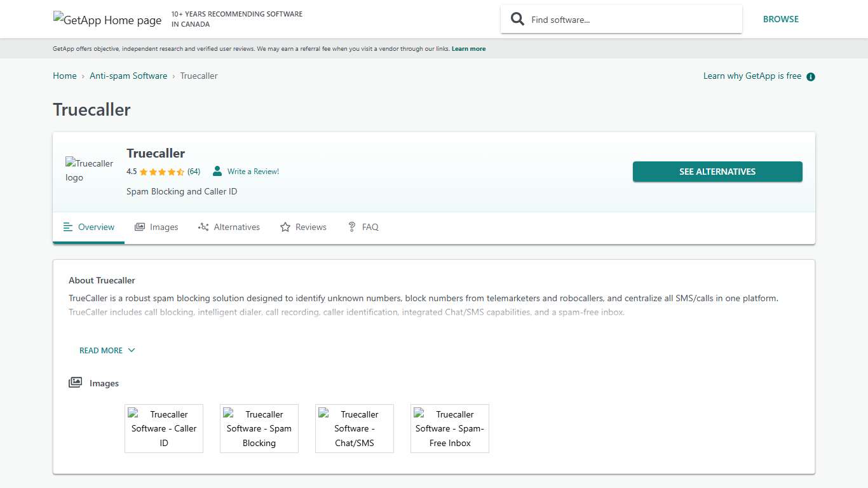
Task: Click the GetApp Home page logo
Action: [107, 20]
